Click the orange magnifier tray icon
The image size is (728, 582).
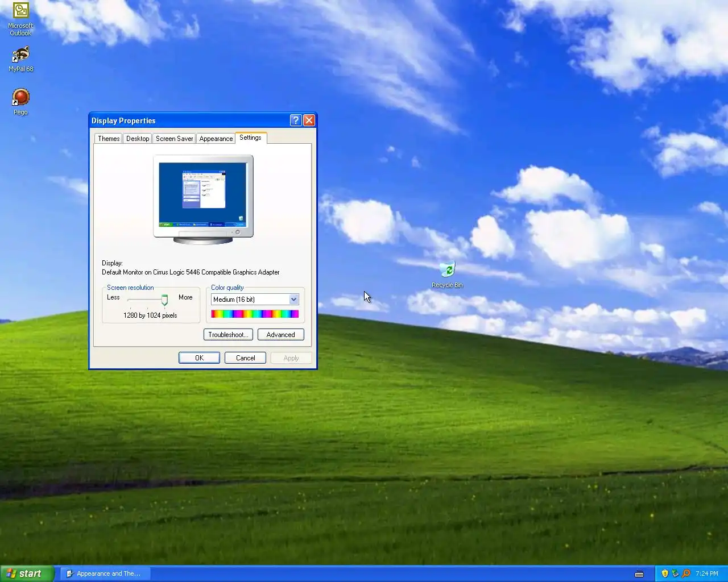[x=685, y=573]
